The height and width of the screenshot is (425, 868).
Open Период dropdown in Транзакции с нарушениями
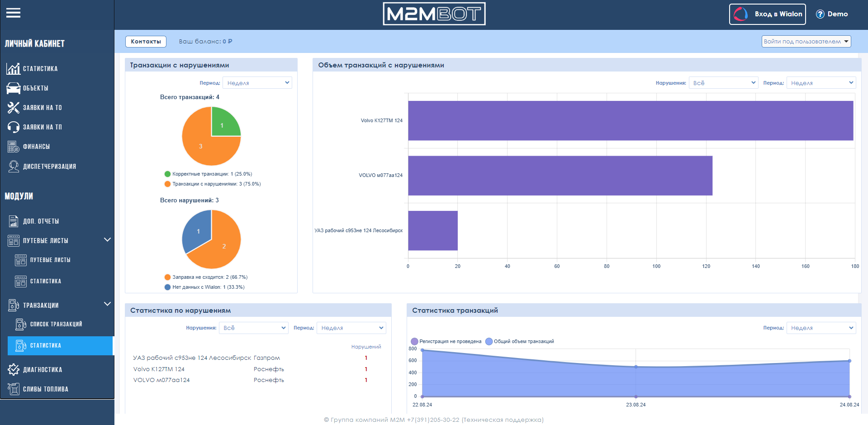[x=257, y=83]
